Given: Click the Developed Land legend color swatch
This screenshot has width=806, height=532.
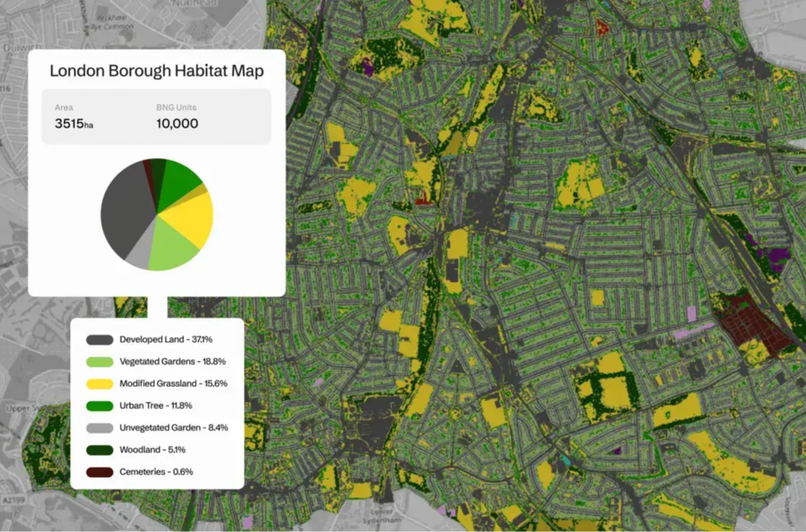Looking at the screenshot, I should [x=100, y=340].
